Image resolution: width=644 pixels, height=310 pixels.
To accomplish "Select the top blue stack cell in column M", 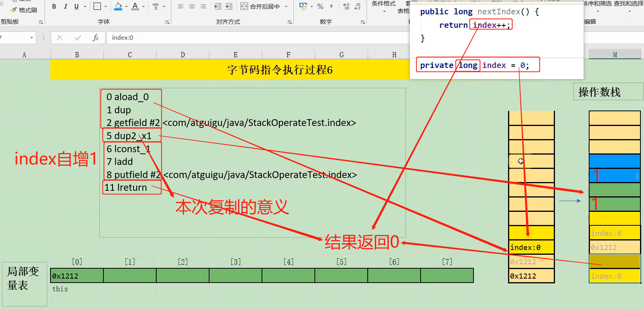I will [x=615, y=161].
